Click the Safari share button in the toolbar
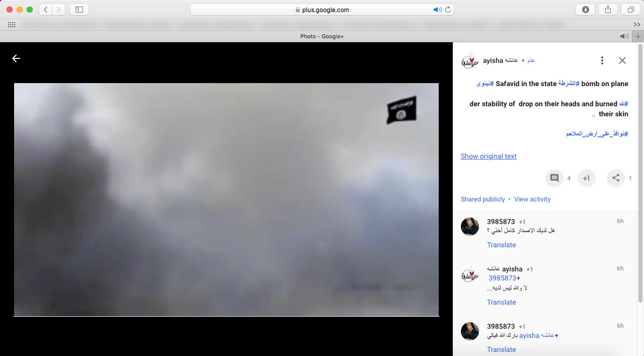Viewport: 644px width, 356px height. coord(608,10)
